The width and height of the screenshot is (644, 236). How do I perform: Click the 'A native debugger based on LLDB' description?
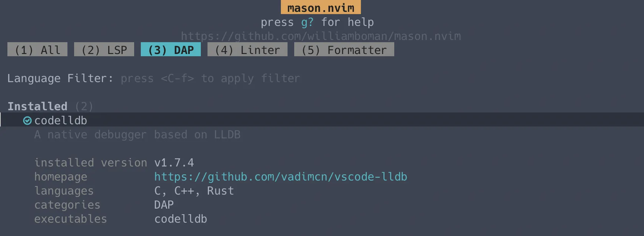[137, 135]
